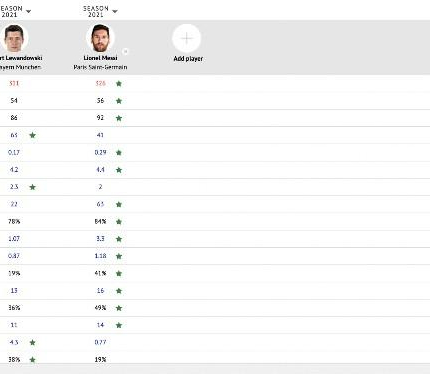Click the star beside Lewandowski's 38% value

coord(32,360)
